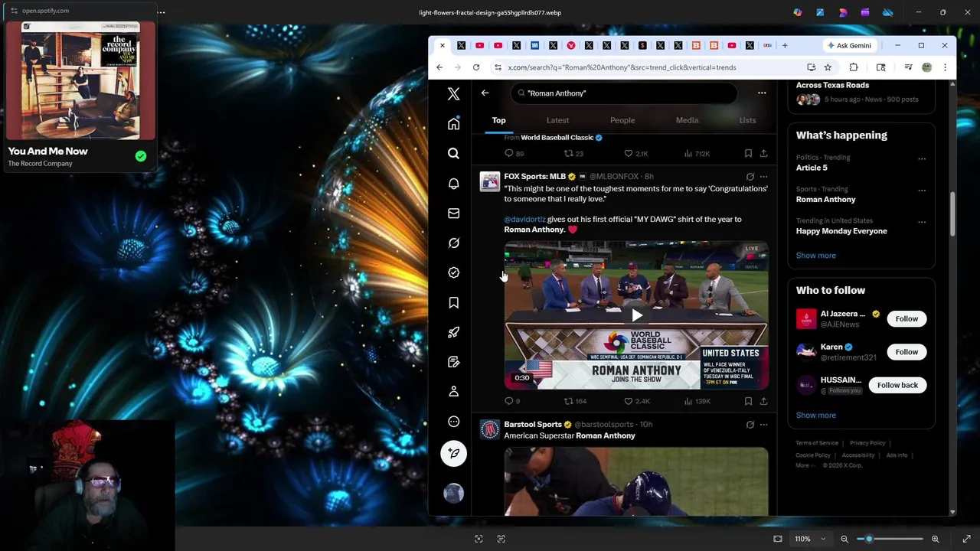The width and height of the screenshot is (980, 551).
Task: Click zoom in magnifier in photo viewer
Action: pos(935,539)
